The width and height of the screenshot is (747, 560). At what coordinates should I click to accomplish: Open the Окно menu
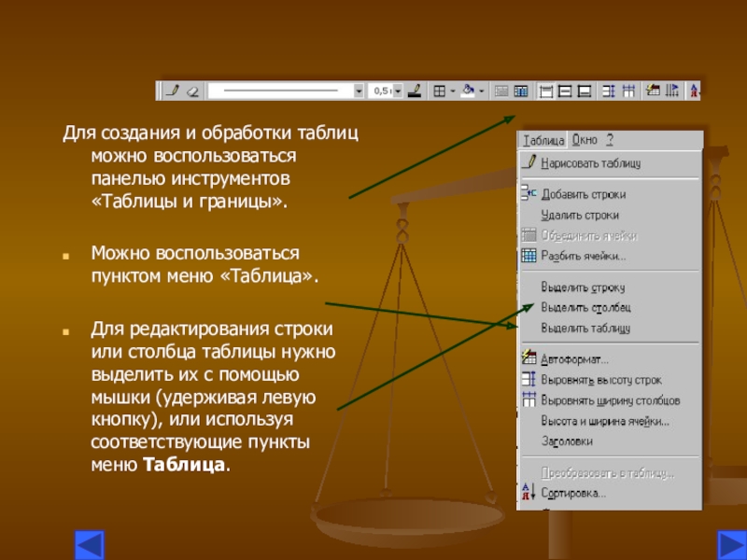click(x=585, y=140)
